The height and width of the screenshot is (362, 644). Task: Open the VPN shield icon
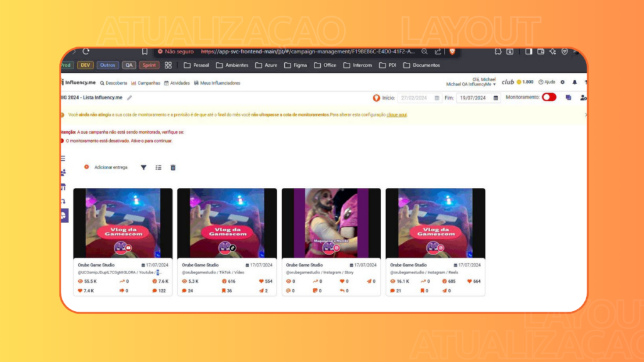coord(565,52)
